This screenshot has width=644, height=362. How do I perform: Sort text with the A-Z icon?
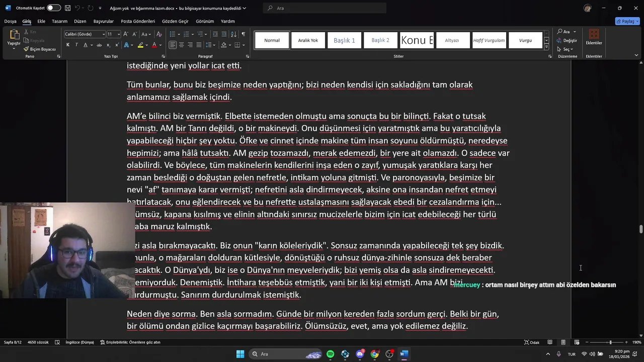(234, 34)
